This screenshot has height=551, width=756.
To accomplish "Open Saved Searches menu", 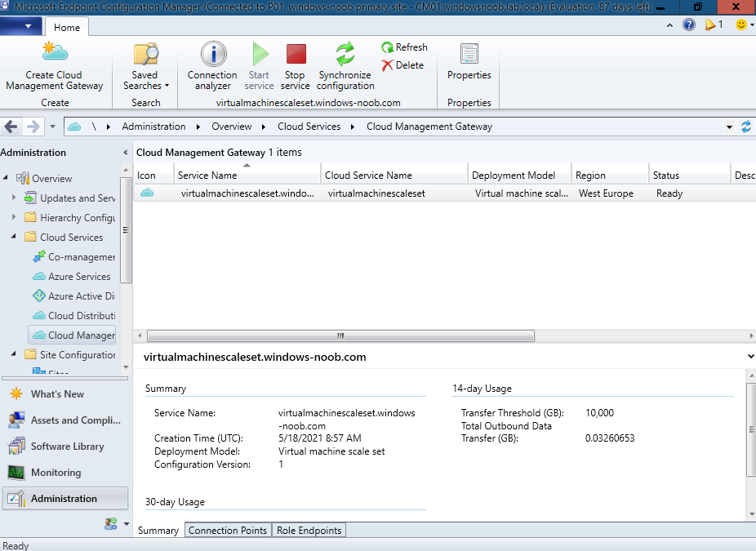I will [x=145, y=66].
